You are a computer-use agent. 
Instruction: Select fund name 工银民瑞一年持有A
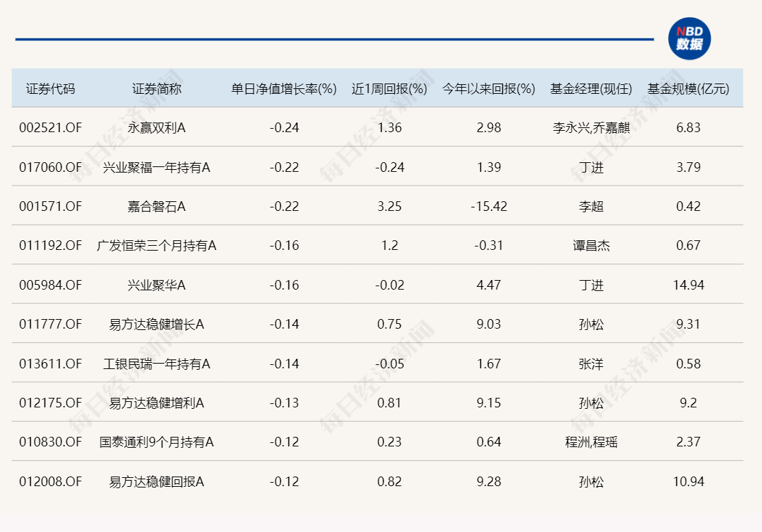(156, 364)
